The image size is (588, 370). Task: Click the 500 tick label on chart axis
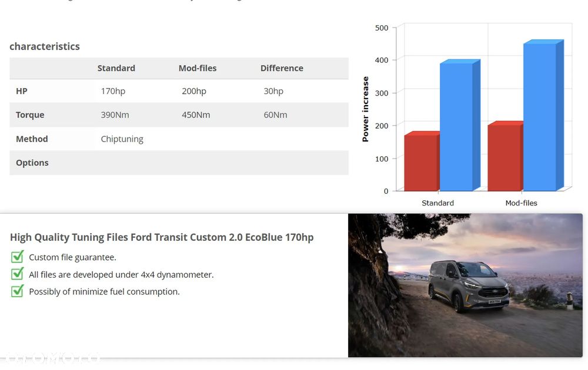coord(382,28)
